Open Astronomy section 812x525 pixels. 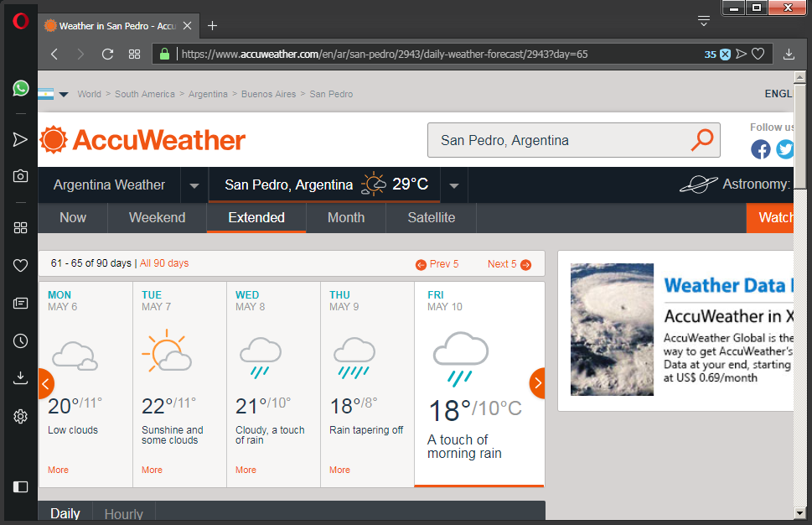point(737,184)
